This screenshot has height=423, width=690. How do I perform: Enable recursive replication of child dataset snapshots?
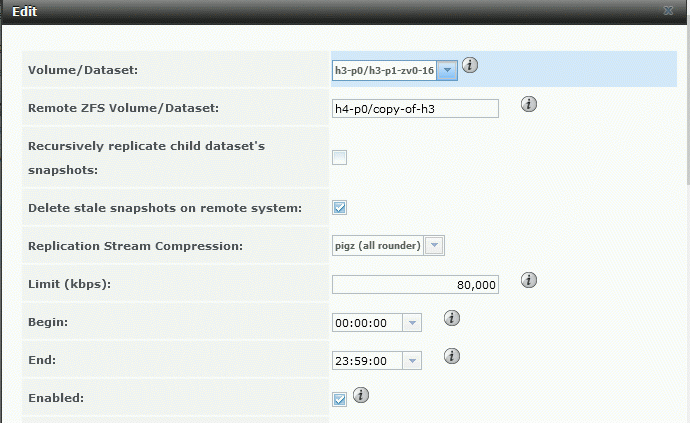340,157
